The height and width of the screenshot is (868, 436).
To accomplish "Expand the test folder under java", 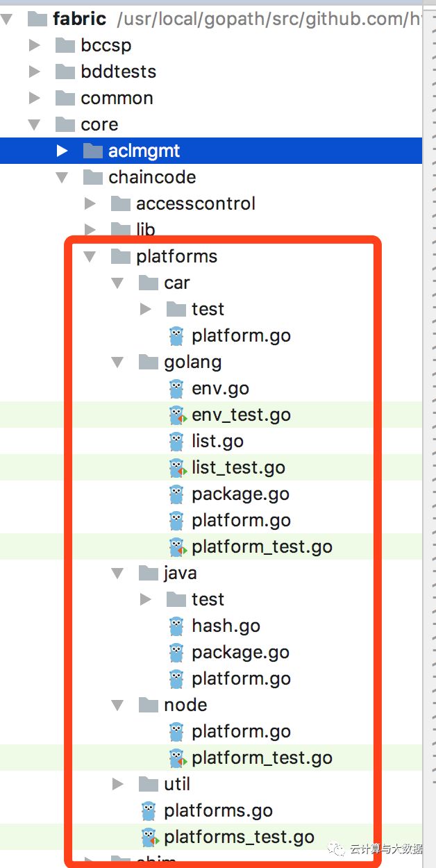I will (146, 599).
